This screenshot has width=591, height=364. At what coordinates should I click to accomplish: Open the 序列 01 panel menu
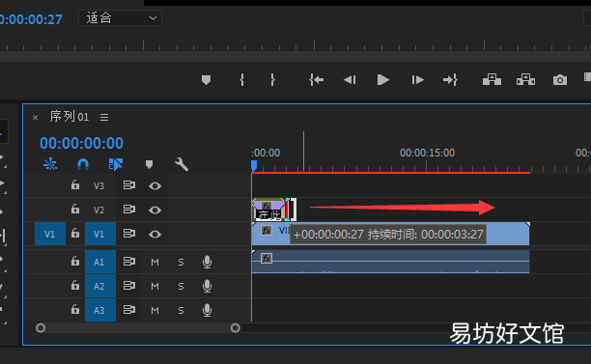coord(104,118)
